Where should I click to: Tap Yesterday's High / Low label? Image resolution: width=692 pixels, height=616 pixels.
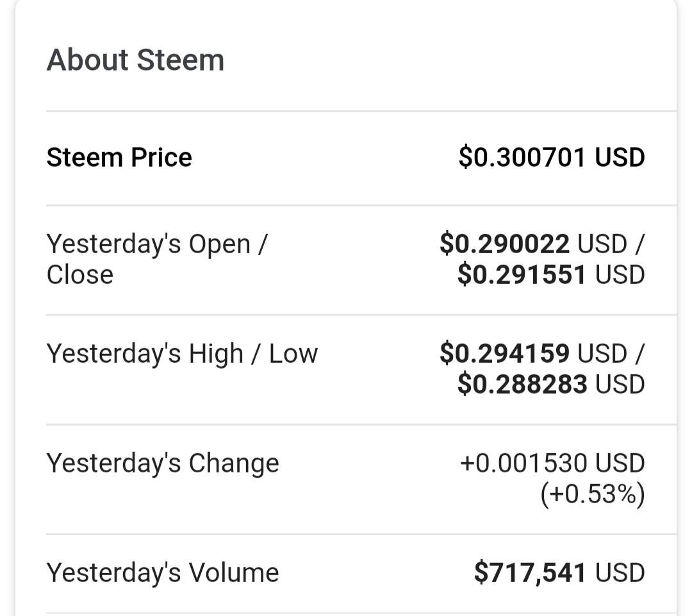[x=182, y=354]
